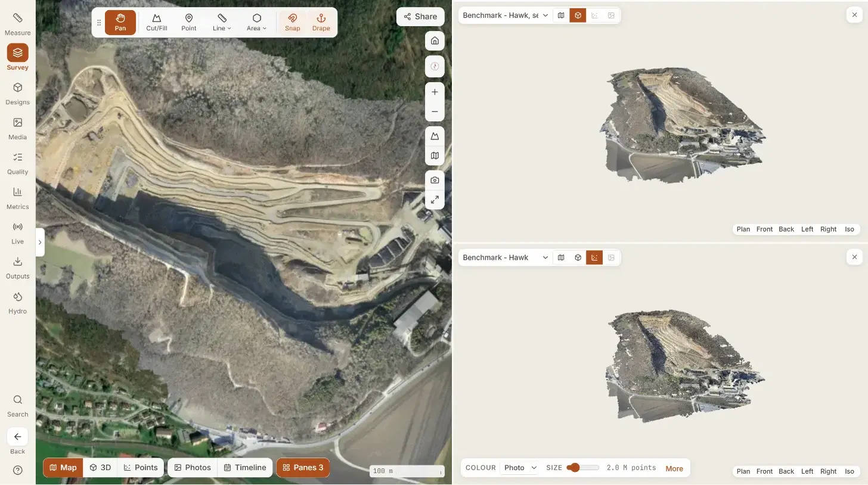The height and width of the screenshot is (485, 868).
Task: Open the Quality checks section
Action: point(17,163)
